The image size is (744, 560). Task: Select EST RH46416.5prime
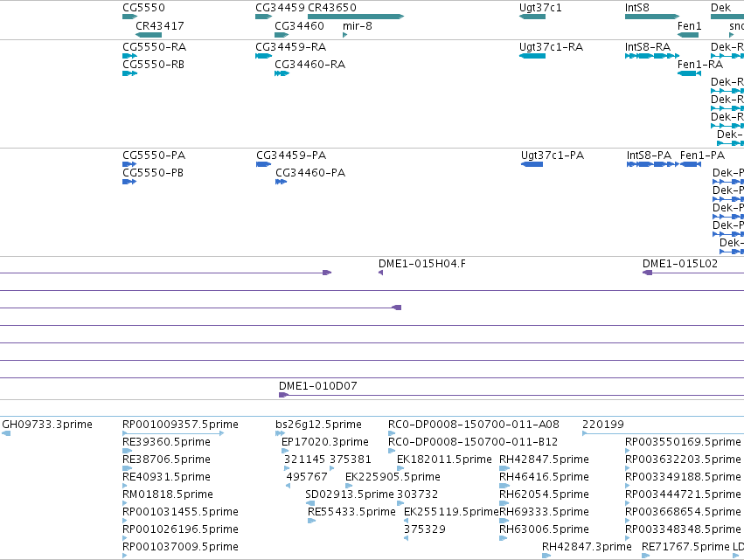coord(545,477)
